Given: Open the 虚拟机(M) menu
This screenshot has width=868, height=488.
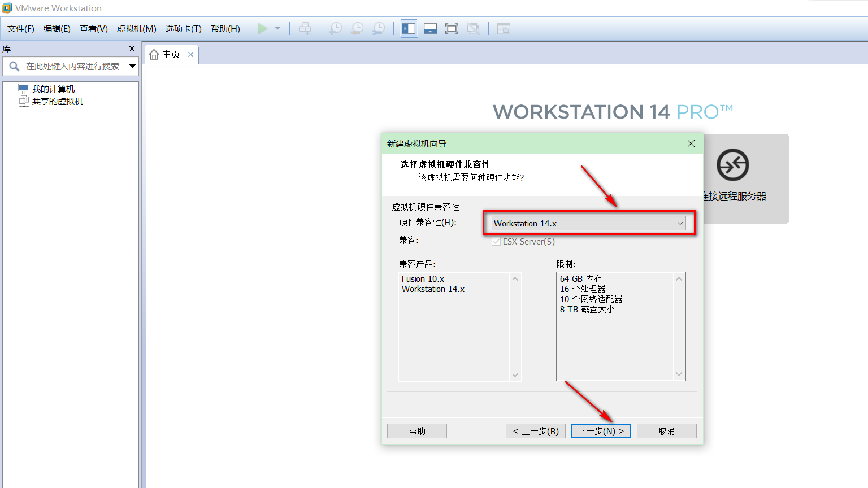Looking at the screenshot, I should click(x=136, y=28).
